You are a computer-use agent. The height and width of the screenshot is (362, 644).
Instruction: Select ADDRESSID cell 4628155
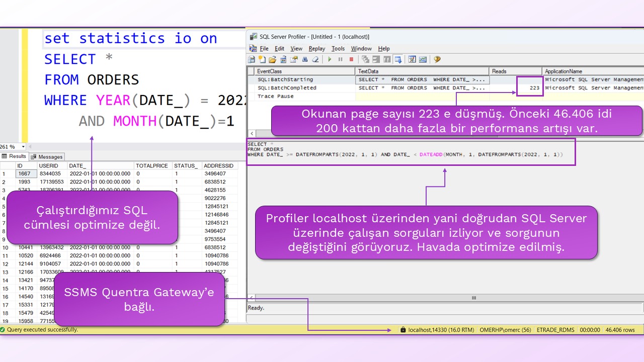pyautogui.click(x=220, y=190)
